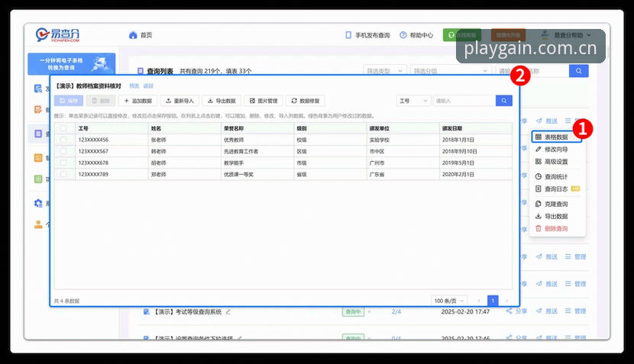Click the share icon on 考试等级查询系统 row
This screenshot has width=634, height=364.
[x=509, y=311]
